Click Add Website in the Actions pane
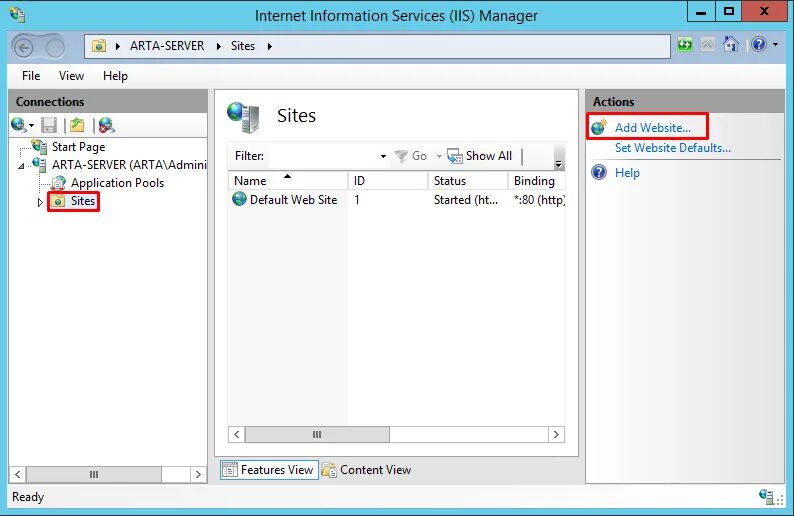The height and width of the screenshot is (516, 794). click(x=653, y=128)
